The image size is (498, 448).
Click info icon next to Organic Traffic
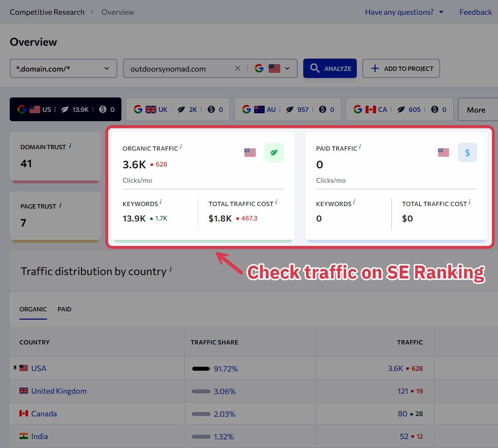coord(181,147)
